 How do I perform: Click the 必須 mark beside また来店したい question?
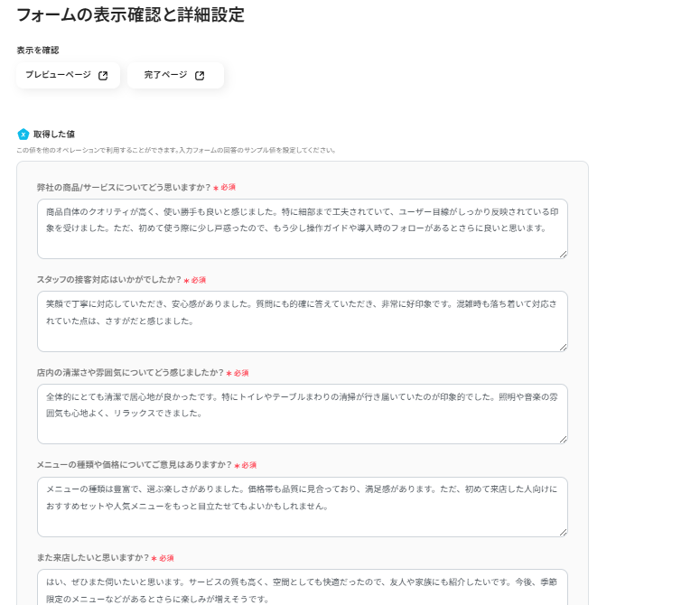[x=163, y=558]
